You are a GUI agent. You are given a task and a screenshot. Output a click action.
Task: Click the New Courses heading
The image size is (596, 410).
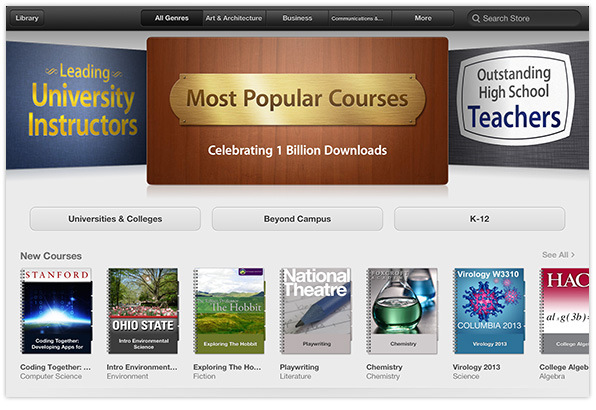click(x=51, y=256)
